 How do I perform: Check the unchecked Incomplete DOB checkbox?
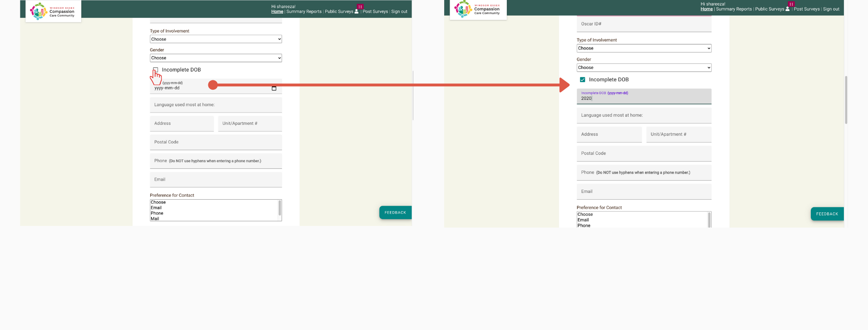[156, 70]
